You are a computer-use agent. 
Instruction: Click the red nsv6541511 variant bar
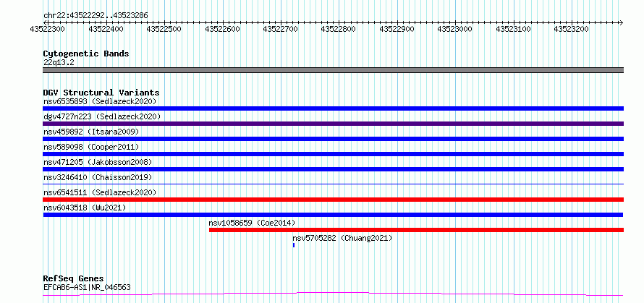(x=333, y=200)
